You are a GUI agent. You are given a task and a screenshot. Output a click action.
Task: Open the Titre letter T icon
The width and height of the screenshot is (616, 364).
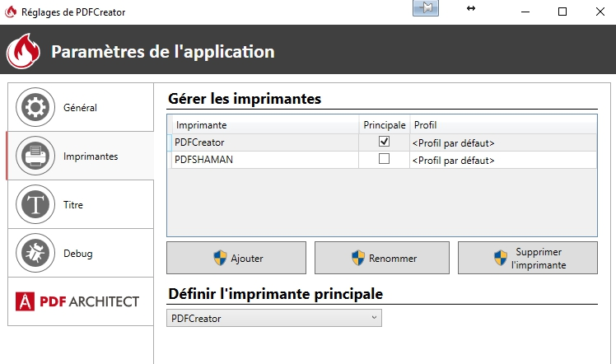[35, 204]
